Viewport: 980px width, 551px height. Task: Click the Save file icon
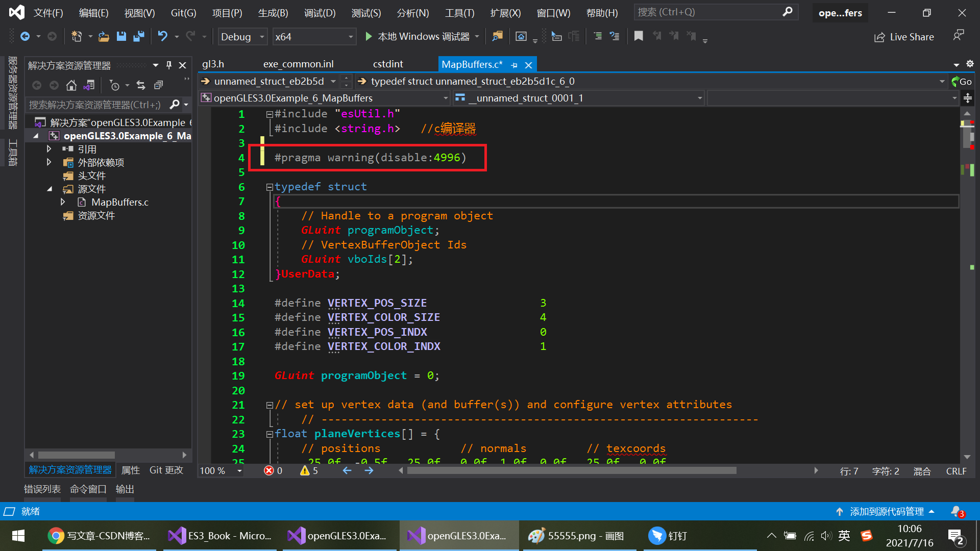coord(121,36)
